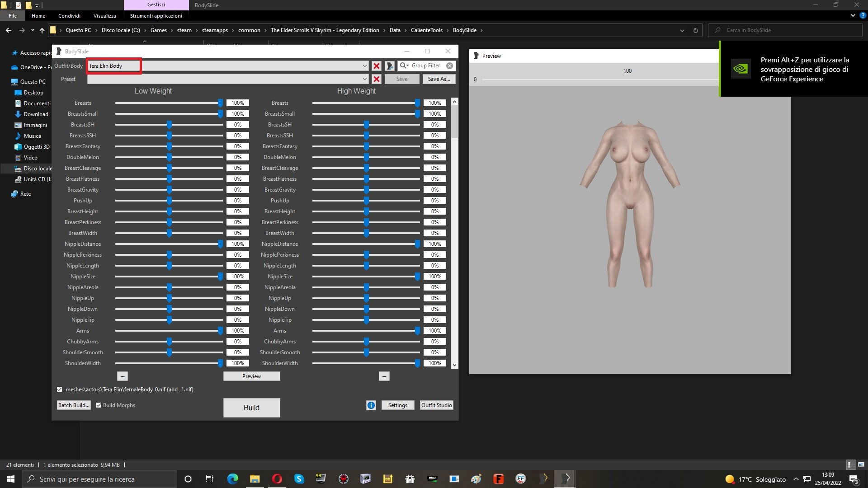Open the Condividi ribbon tab
Image resolution: width=868 pixels, height=488 pixels.
(69, 16)
